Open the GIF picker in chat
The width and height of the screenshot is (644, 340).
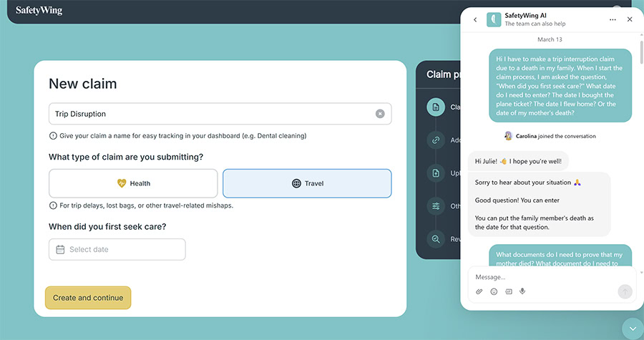[x=509, y=291]
